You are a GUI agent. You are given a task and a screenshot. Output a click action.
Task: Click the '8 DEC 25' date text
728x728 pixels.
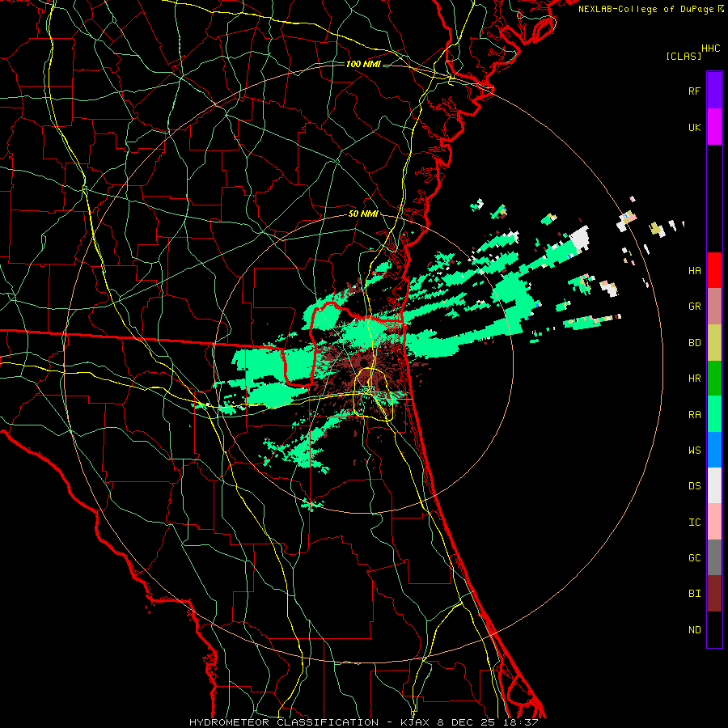pyautogui.click(x=466, y=722)
